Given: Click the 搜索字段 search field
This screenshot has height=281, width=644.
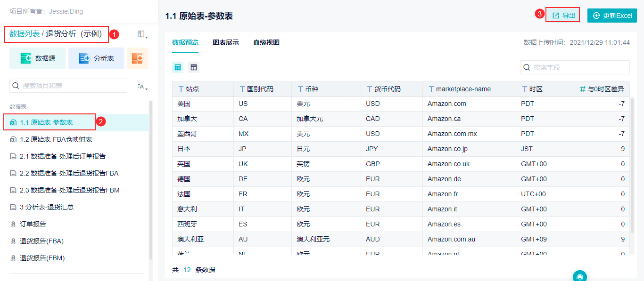Looking at the screenshot, I should [x=575, y=67].
